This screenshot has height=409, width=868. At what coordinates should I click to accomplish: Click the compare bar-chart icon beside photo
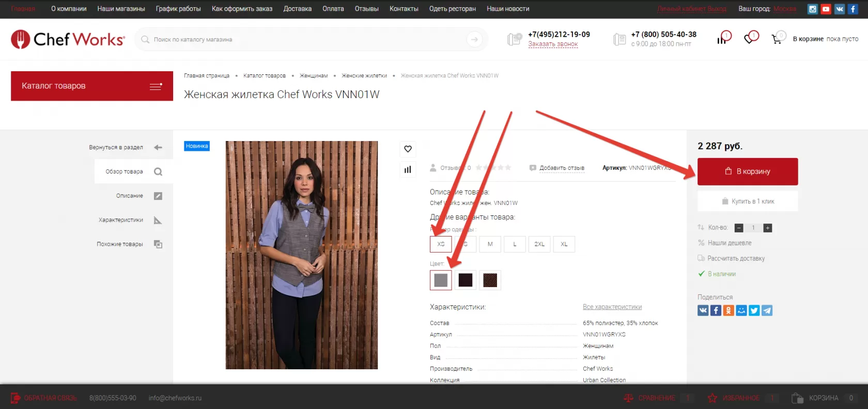[408, 169]
